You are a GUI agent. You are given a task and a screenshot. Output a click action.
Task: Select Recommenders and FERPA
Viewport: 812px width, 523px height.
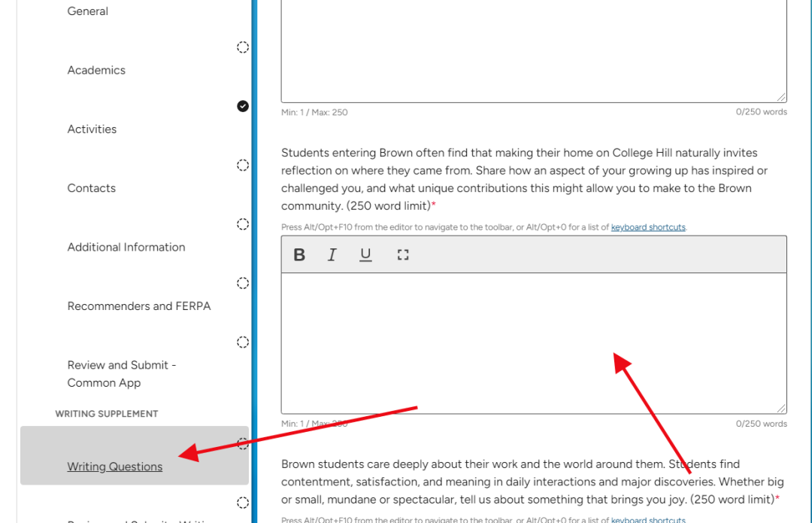(x=139, y=306)
